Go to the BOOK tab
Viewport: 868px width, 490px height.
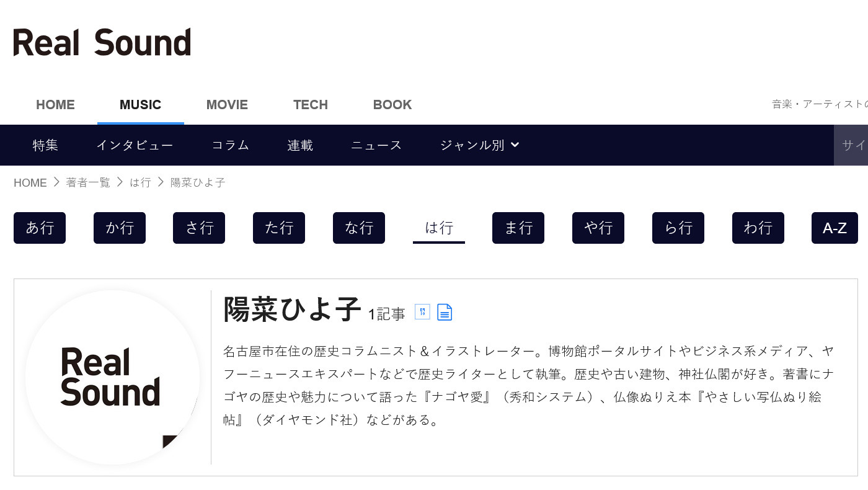[392, 105]
